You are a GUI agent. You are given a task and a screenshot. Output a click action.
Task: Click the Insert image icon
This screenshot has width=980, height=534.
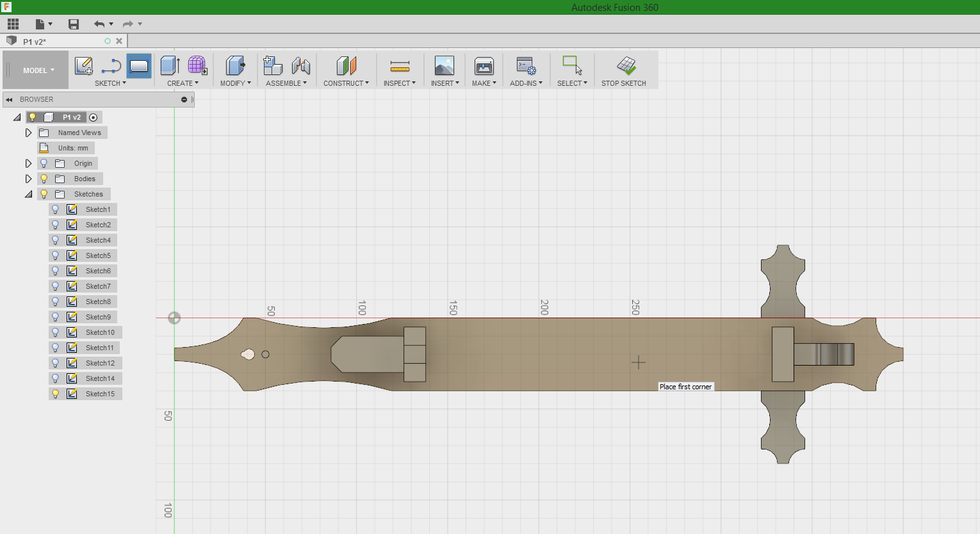(444, 65)
